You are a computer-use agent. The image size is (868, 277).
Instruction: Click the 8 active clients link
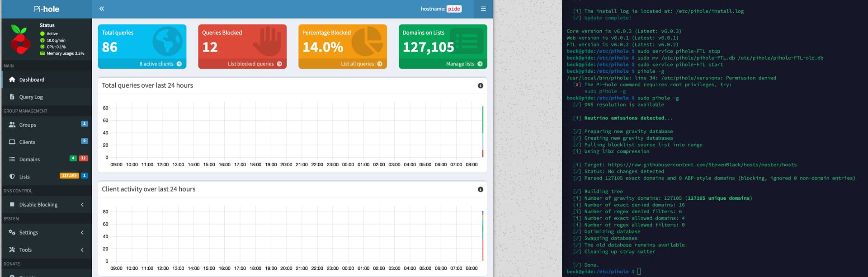(x=142, y=64)
